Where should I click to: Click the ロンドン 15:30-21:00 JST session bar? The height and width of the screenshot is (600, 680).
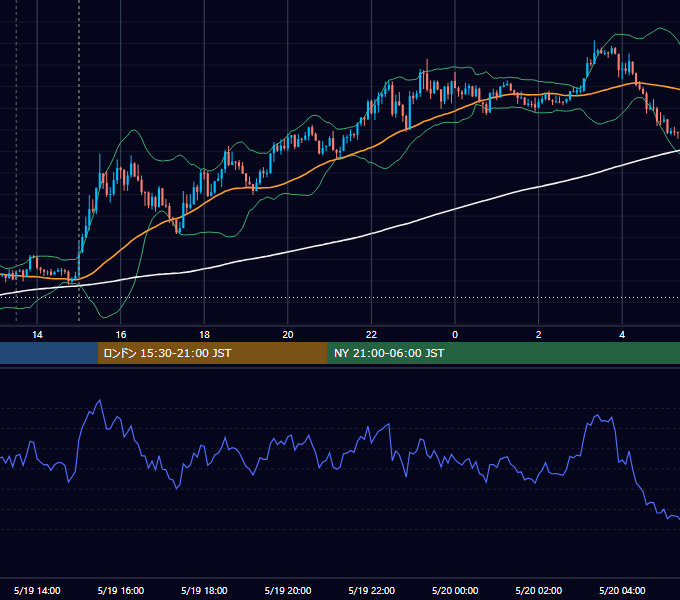coord(212,353)
